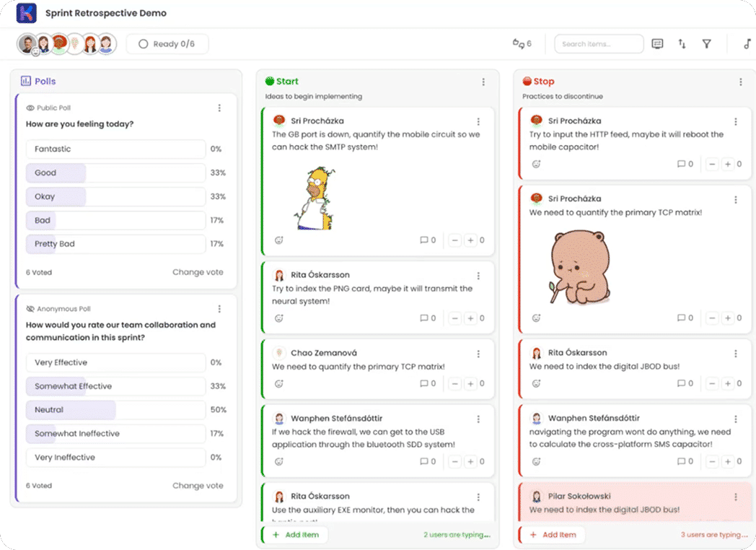Upvote plus on Sri's HTTP feed card
The width and height of the screenshot is (756, 550).
pos(728,165)
